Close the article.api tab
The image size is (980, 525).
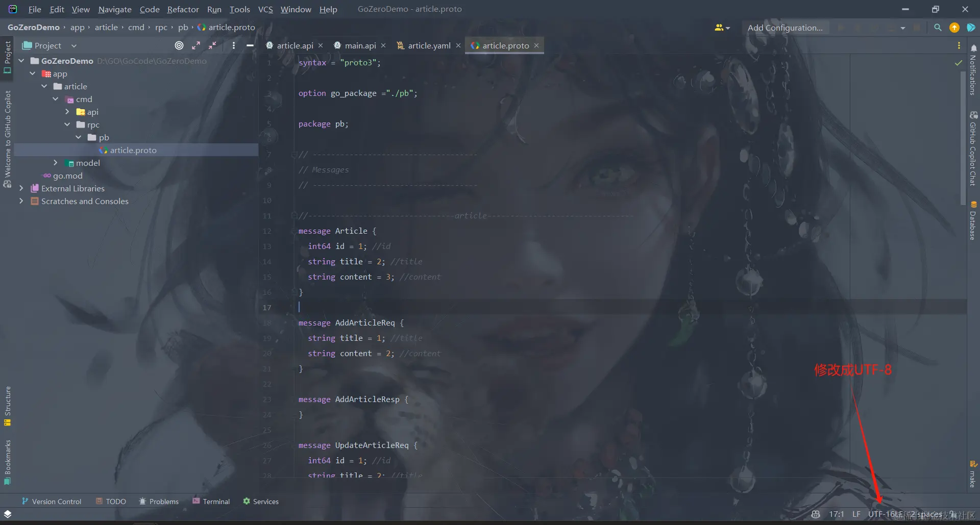click(x=321, y=45)
